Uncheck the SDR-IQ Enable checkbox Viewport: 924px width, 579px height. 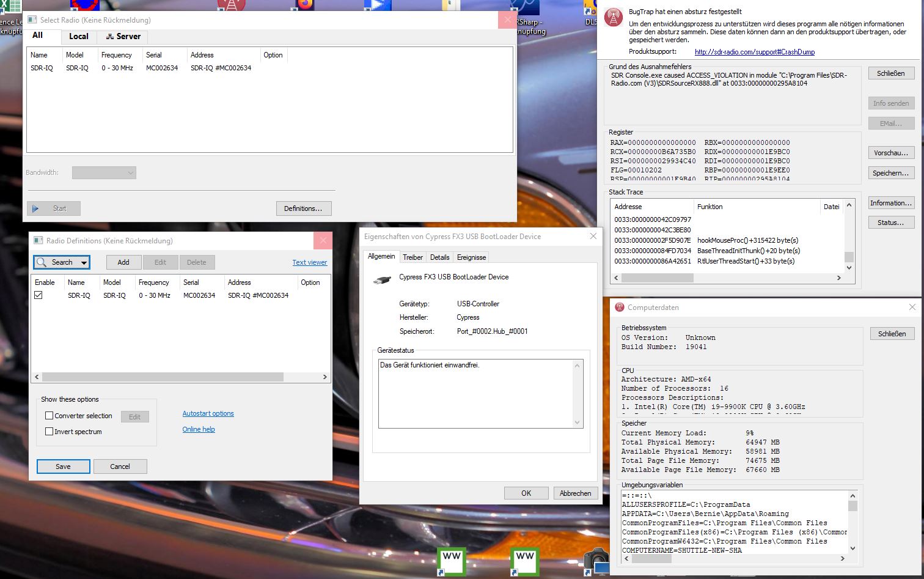(38, 295)
